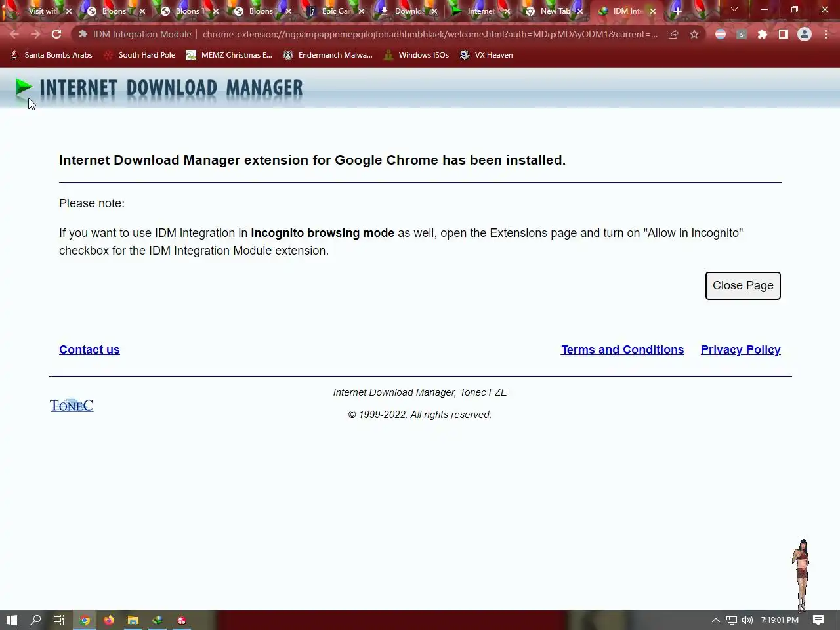Image resolution: width=840 pixels, height=630 pixels.
Task: Click the dancing woman desktop figure
Action: coord(801,576)
